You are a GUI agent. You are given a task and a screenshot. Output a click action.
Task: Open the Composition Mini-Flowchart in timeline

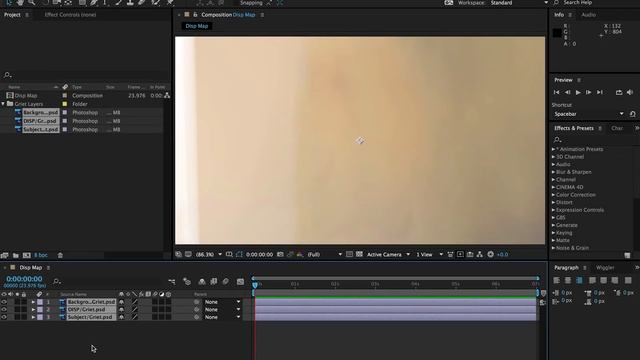pyautogui.click(x=172, y=282)
